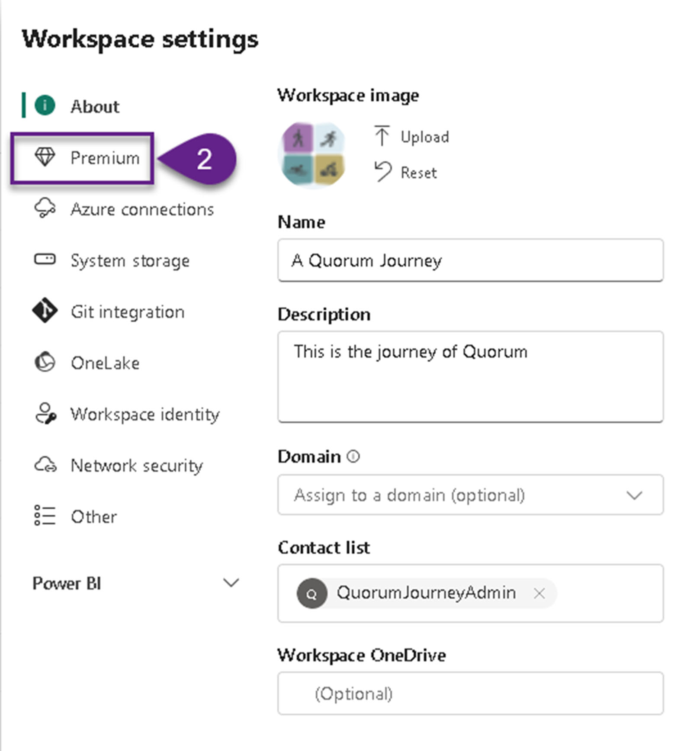The height and width of the screenshot is (751, 700).
Task: Switch to the System storage tab
Action: pos(130,261)
